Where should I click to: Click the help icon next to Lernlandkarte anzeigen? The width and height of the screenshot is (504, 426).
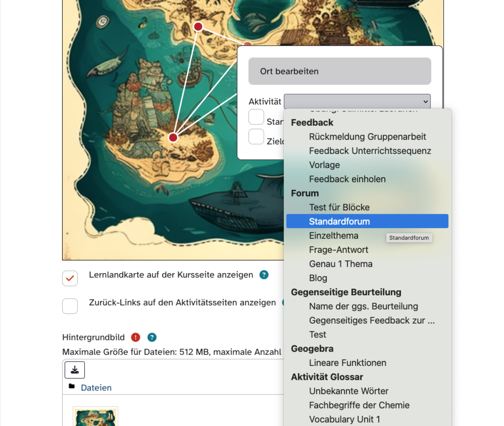click(x=264, y=275)
